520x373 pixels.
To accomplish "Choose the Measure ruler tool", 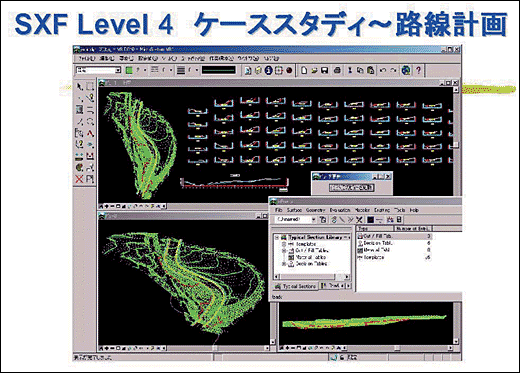I will (79, 156).
